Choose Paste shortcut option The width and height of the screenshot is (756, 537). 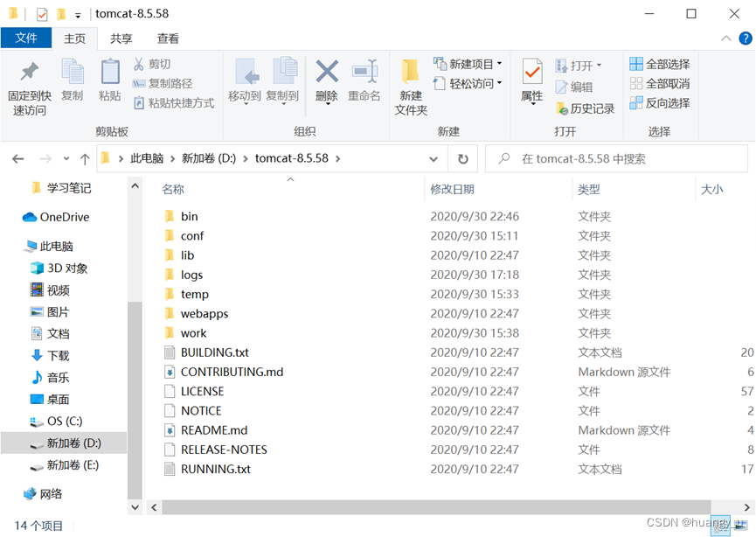174,103
